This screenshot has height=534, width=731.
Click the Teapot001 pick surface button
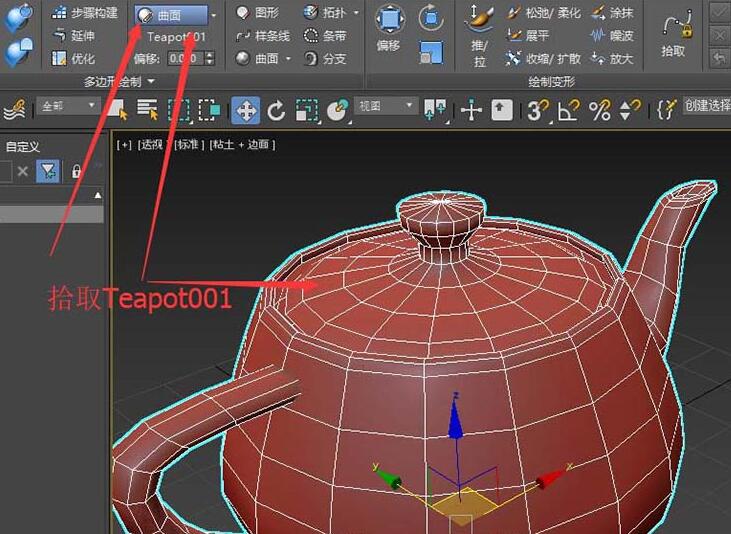176,37
